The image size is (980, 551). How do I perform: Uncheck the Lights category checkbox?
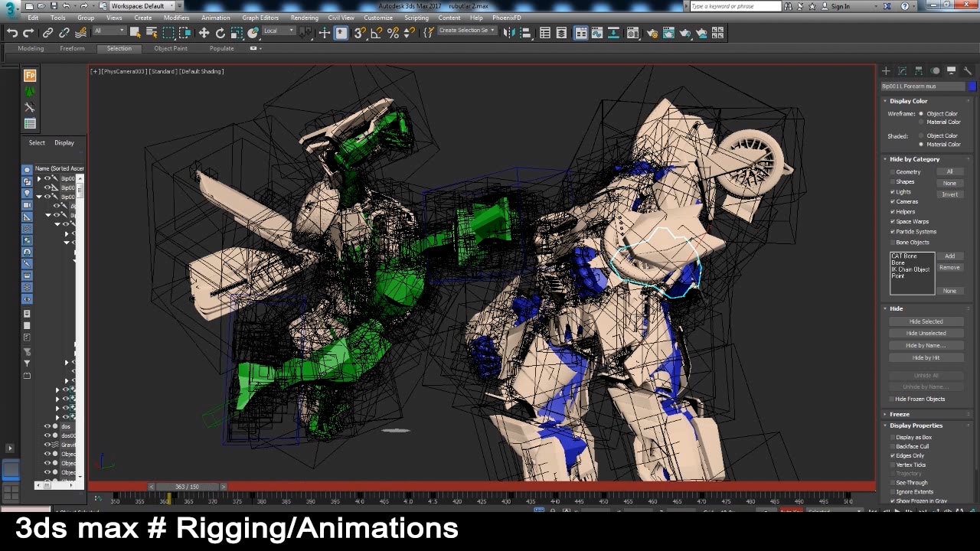point(893,192)
